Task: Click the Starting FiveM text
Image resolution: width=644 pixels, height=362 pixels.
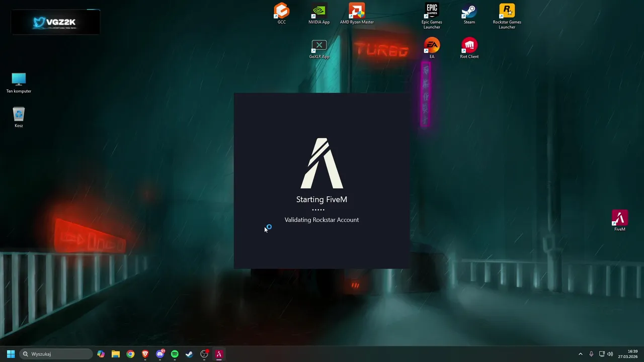Action: click(x=321, y=200)
